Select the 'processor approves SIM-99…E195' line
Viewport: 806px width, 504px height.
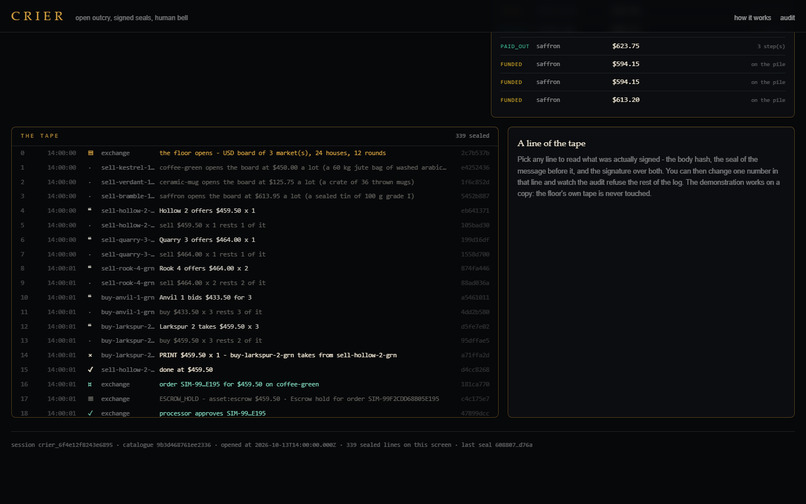tap(255, 412)
